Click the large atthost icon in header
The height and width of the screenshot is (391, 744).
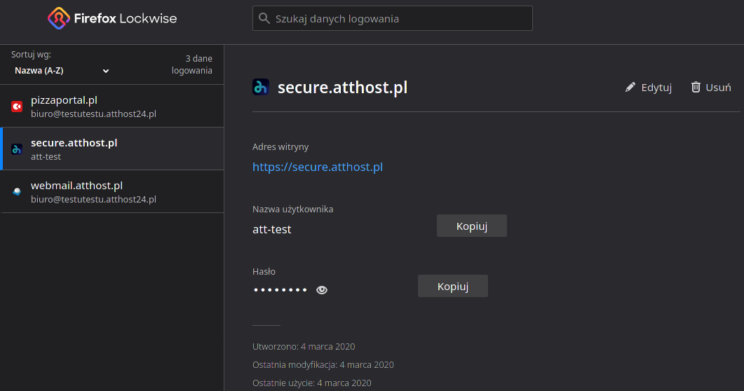coord(260,87)
